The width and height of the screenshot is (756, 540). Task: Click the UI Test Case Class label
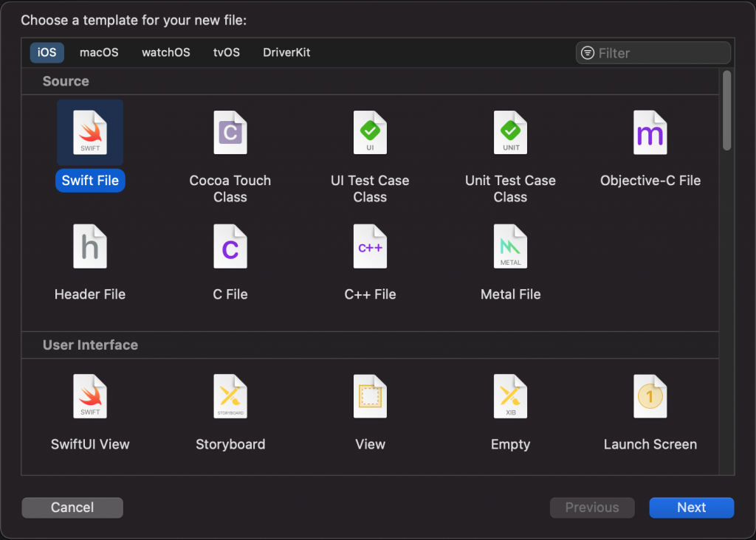tap(370, 188)
